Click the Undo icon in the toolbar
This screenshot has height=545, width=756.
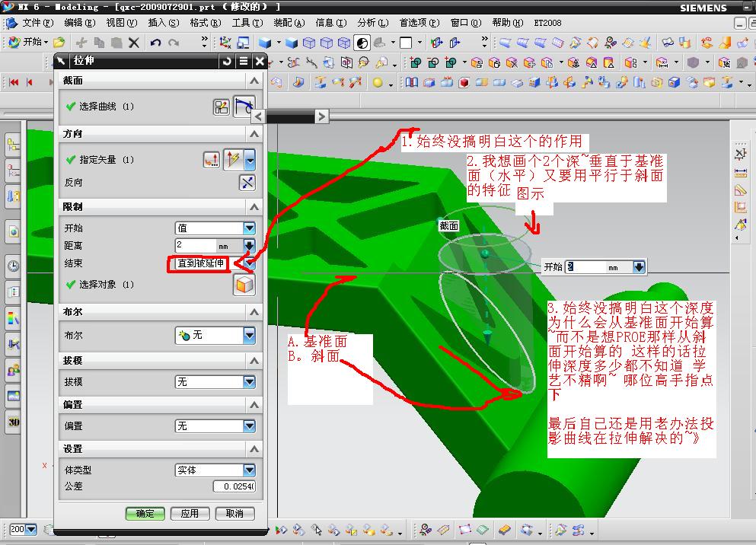[x=155, y=43]
